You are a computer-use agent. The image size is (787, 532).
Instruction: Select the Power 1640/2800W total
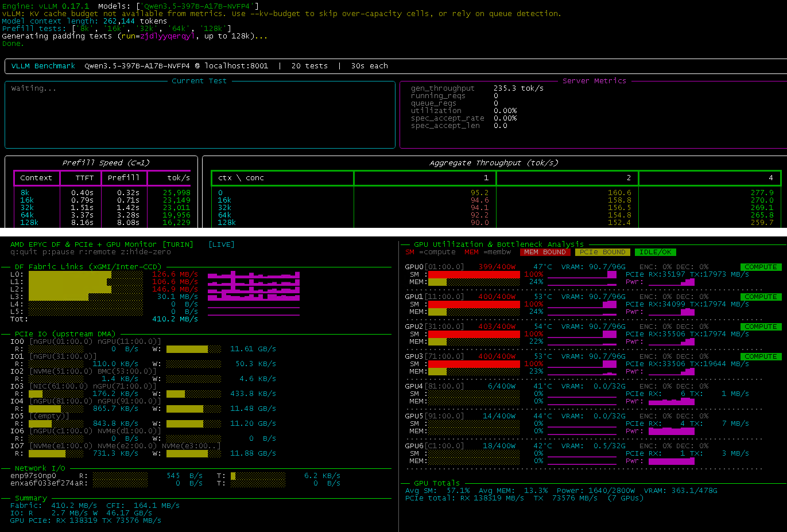pos(595,491)
